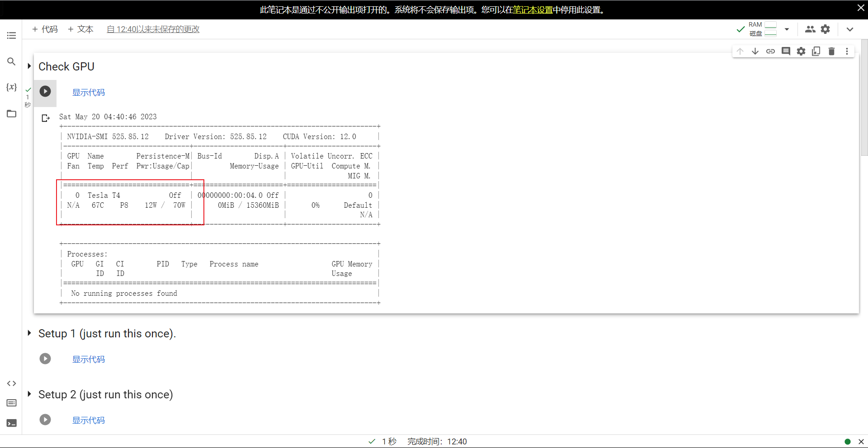Open the files folder panel icon

[x=11, y=114]
